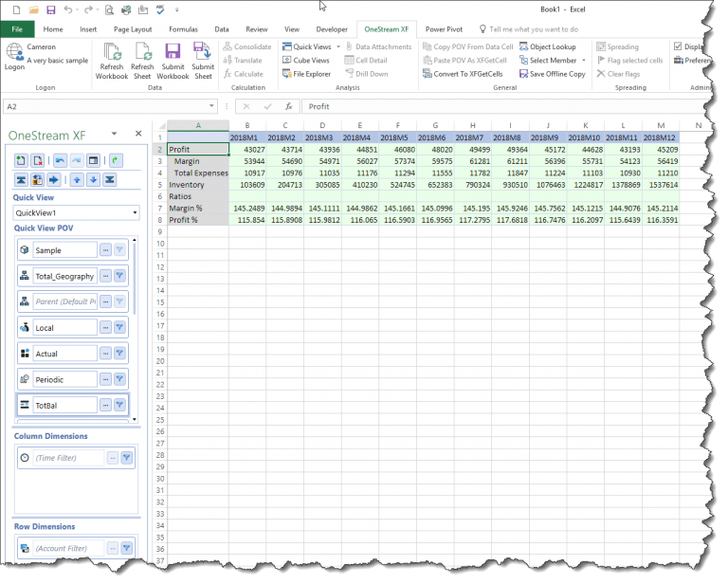Switch to the Power Pivot tab
Viewport: 728px width, 584px height.
[444, 29]
